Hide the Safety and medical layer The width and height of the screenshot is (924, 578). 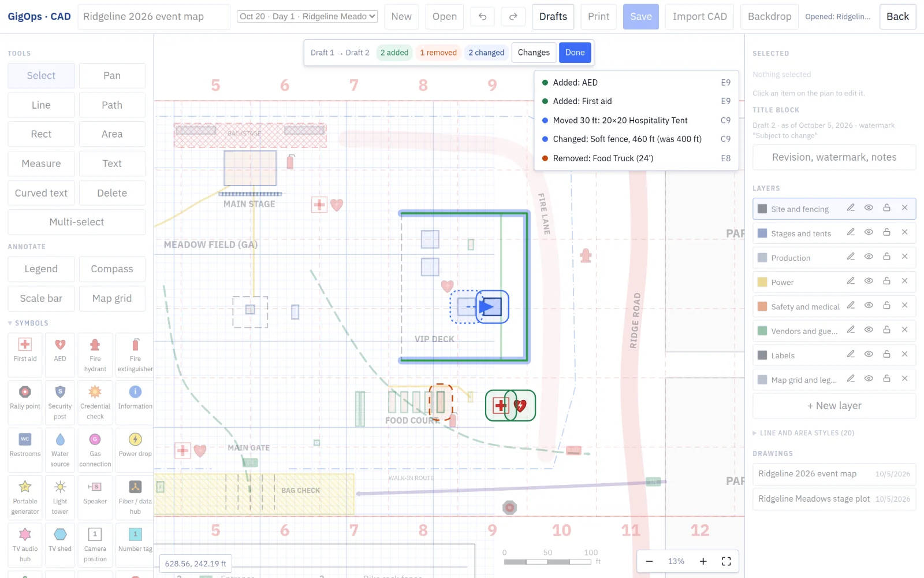[x=869, y=306]
